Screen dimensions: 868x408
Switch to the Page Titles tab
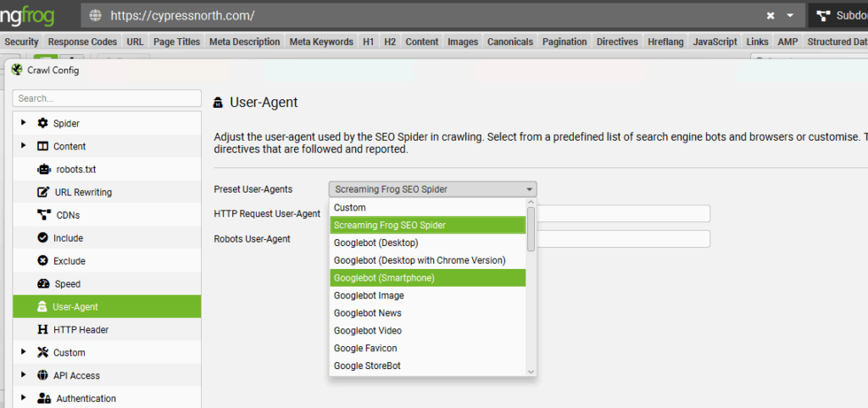coord(176,42)
